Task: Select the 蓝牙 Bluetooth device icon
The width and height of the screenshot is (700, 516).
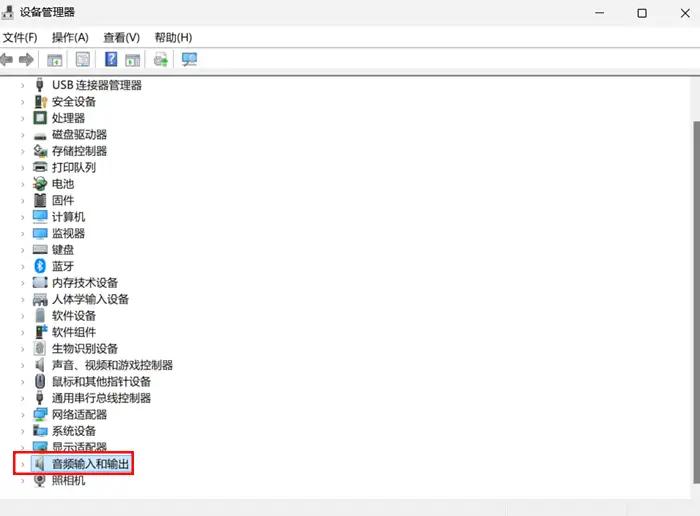Action: coord(40,266)
